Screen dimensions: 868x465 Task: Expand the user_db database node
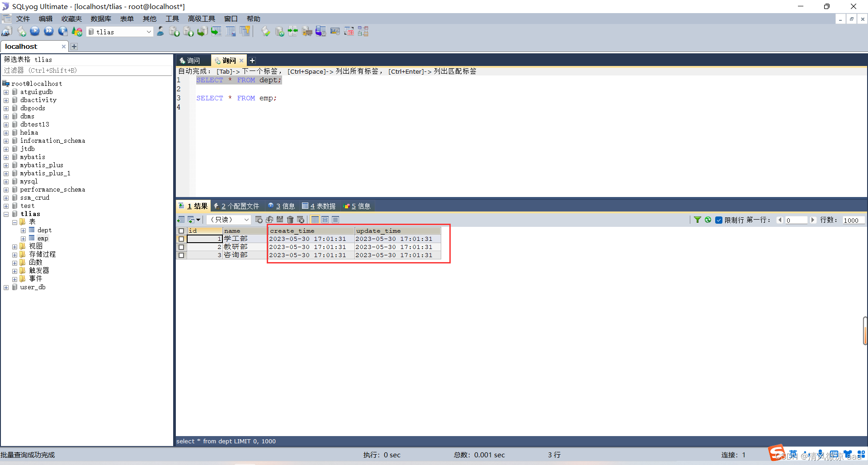pos(6,287)
